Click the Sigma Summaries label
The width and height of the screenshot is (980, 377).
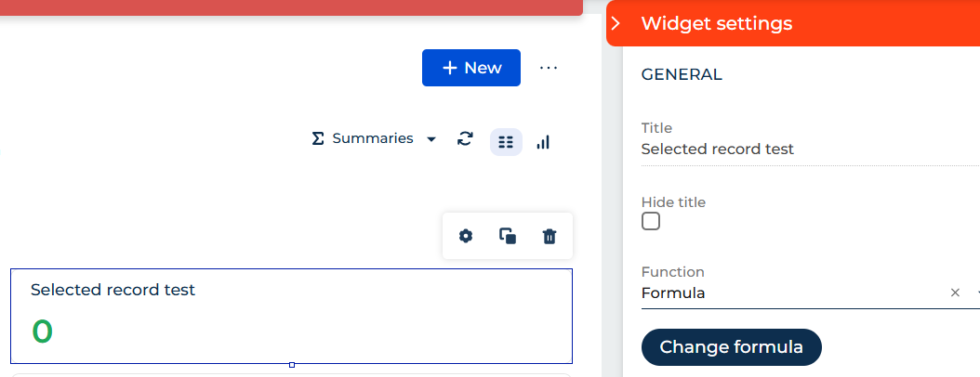363,138
